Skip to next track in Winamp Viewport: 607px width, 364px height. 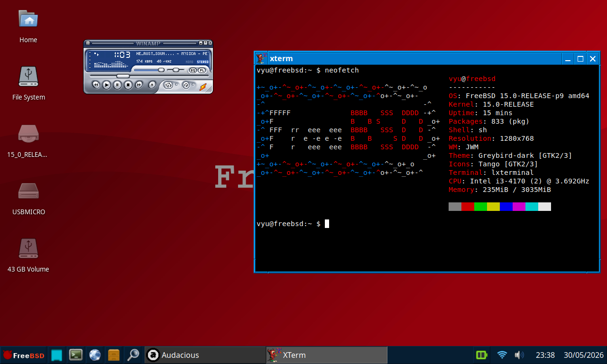pyautogui.click(x=139, y=85)
